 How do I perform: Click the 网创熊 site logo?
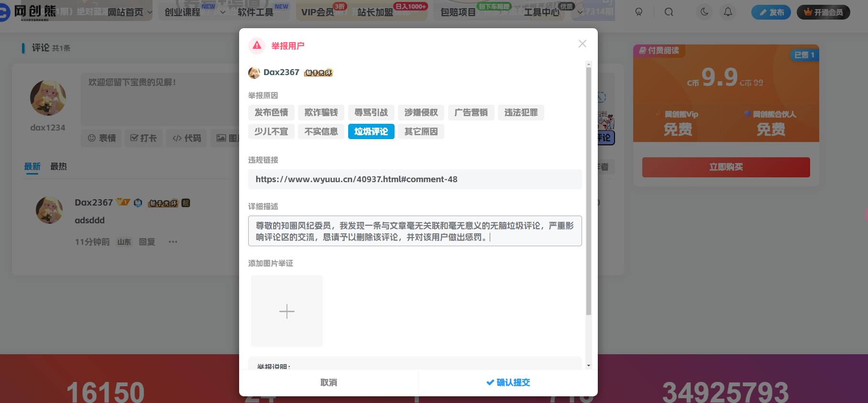[x=29, y=11]
